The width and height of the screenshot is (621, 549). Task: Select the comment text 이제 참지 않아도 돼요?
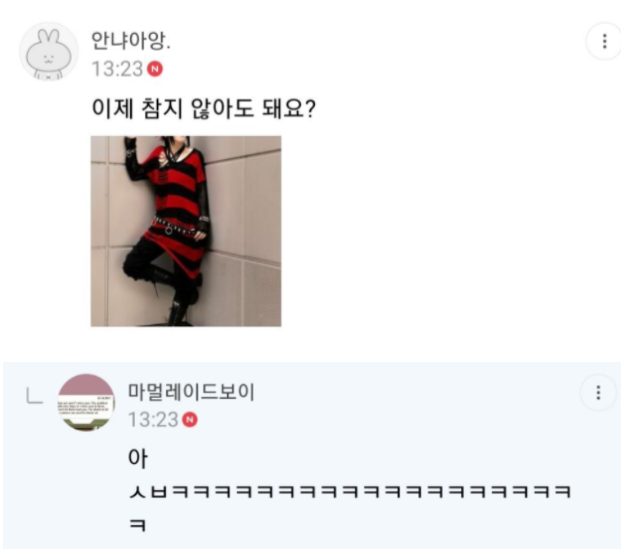[204, 109]
